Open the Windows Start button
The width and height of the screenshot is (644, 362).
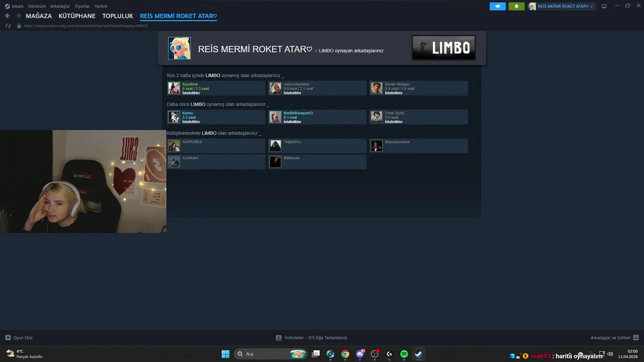pyautogui.click(x=225, y=354)
